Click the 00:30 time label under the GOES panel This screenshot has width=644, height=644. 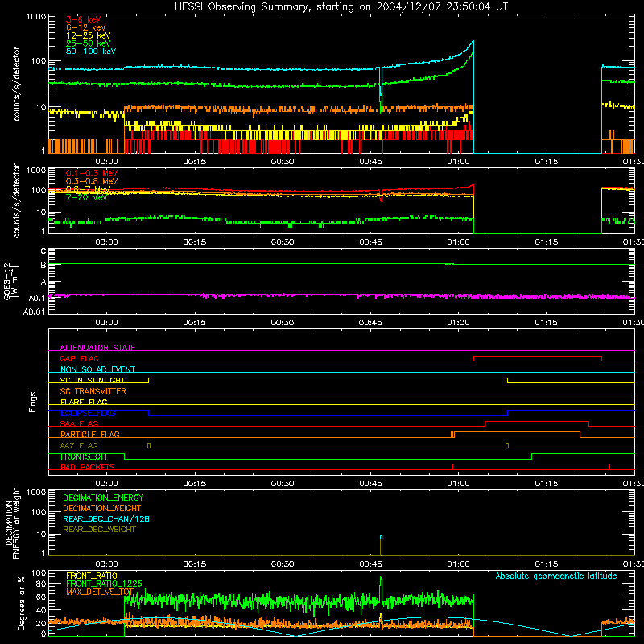pyautogui.click(x=283, y=323)
